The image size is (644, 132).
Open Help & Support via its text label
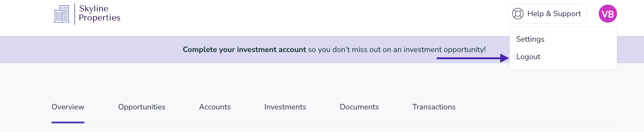[554, 14]
